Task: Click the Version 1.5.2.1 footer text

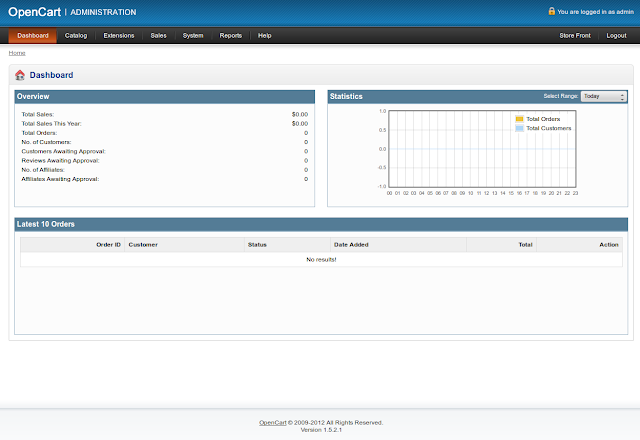Action: (x=321, y=430)
